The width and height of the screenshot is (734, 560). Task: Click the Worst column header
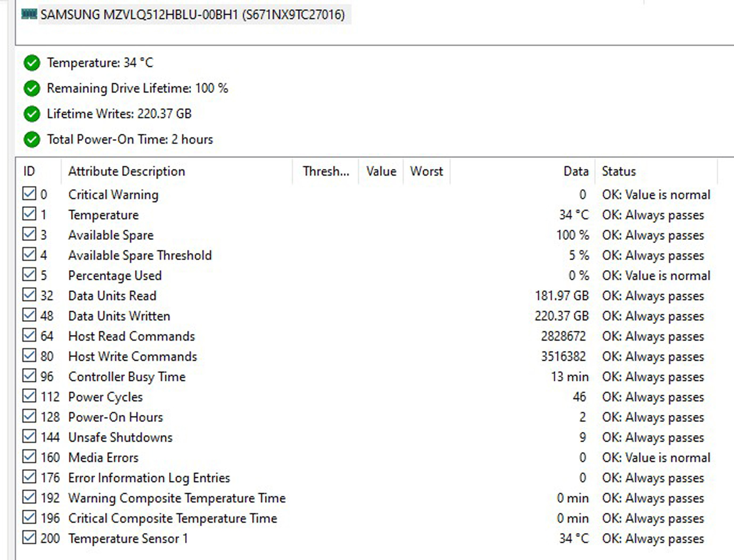(427, 171)
